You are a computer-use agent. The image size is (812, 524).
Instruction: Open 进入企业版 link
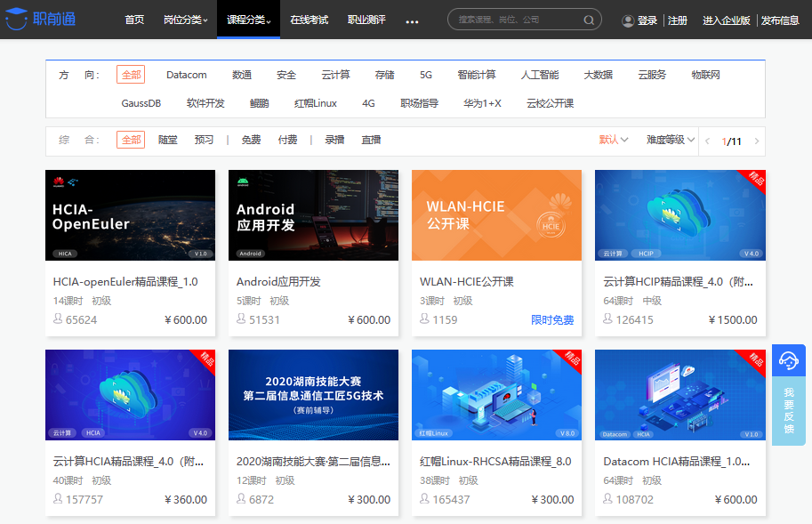click(726, 20)
